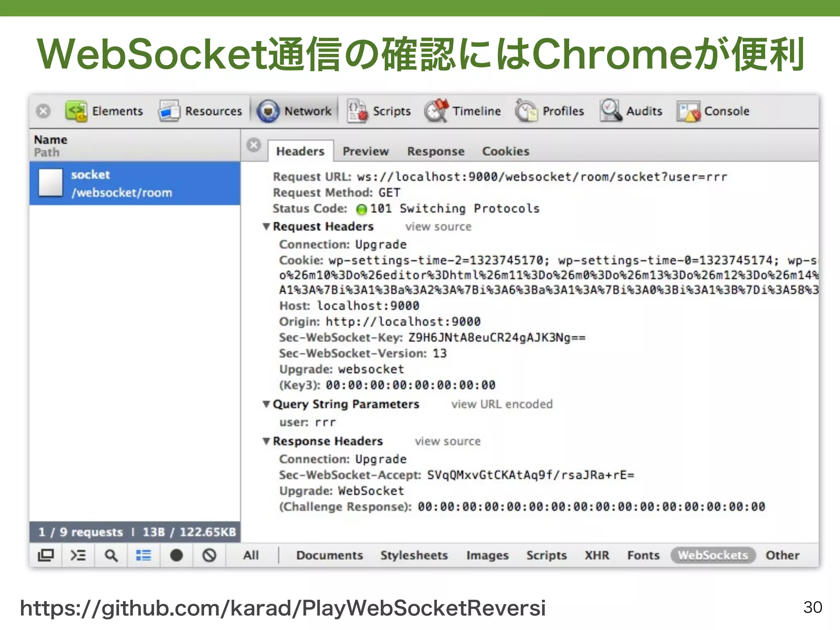The height and width of the screenshot is (630, 840).
Task: Click the 'user: rrr' query parameter
Action: pyautogui.click(x=308, y=422)
